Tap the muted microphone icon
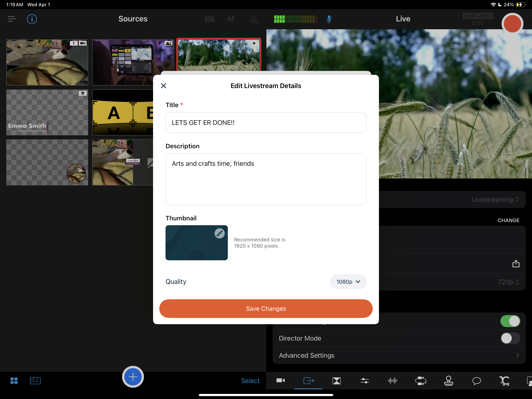 pos(329,19)
